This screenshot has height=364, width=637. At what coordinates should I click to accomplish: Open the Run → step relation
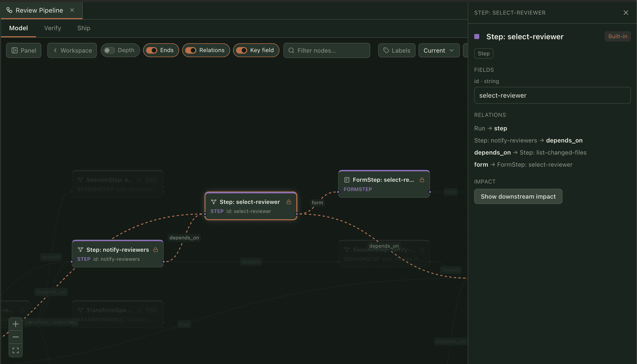click(x=490, y=128)
